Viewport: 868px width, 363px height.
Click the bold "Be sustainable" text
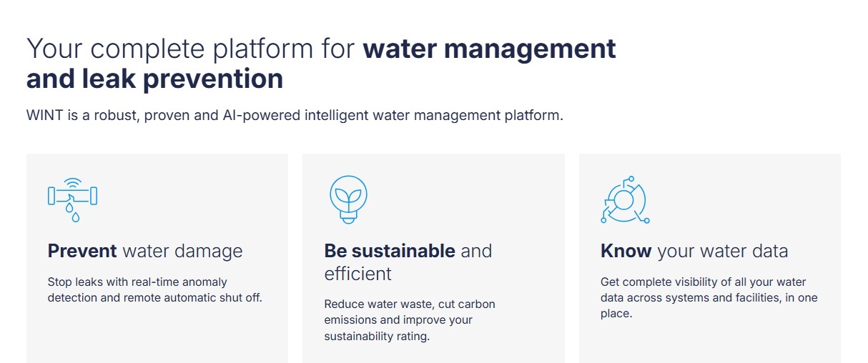pyautogui.click(x=390, y=251)
